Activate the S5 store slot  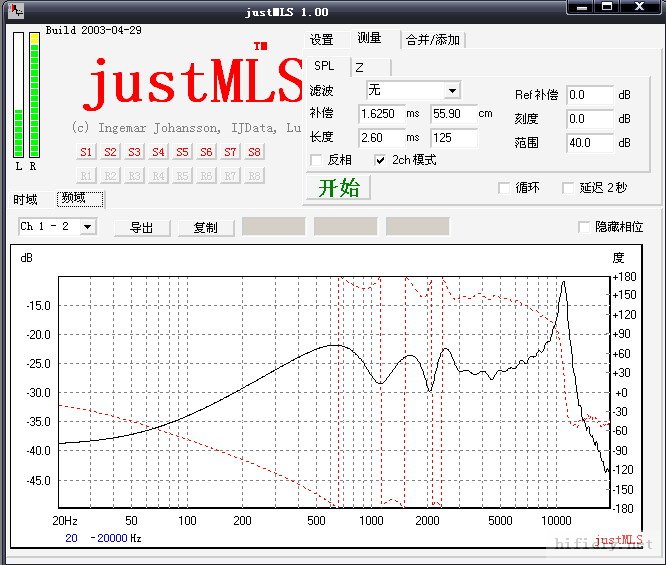tap(182, 152)
